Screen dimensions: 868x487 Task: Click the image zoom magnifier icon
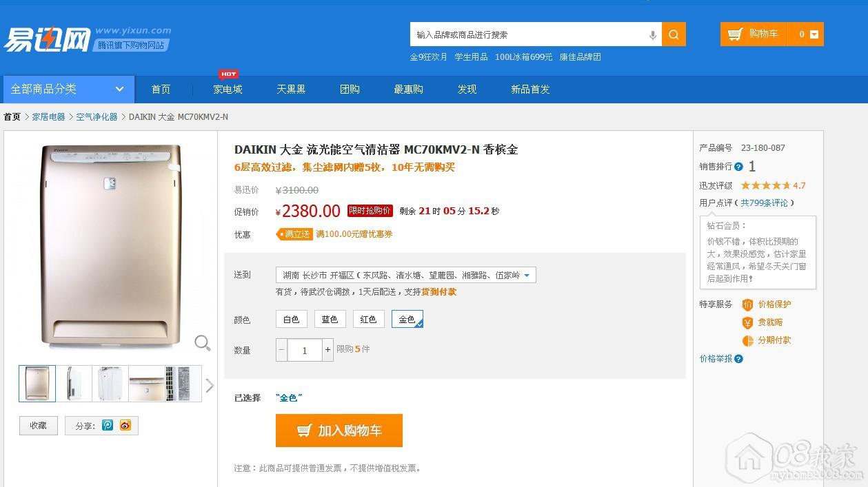click(x=202, y=342)
